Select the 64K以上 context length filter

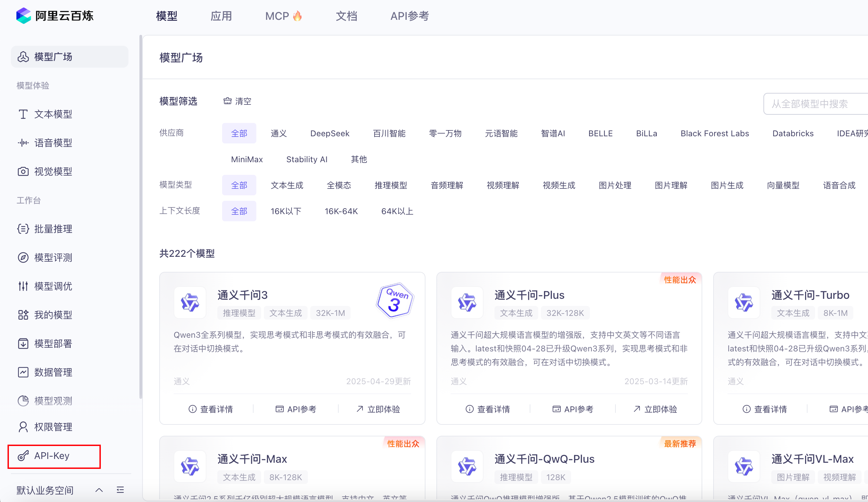pyautogui.click(x=397, y=211)
